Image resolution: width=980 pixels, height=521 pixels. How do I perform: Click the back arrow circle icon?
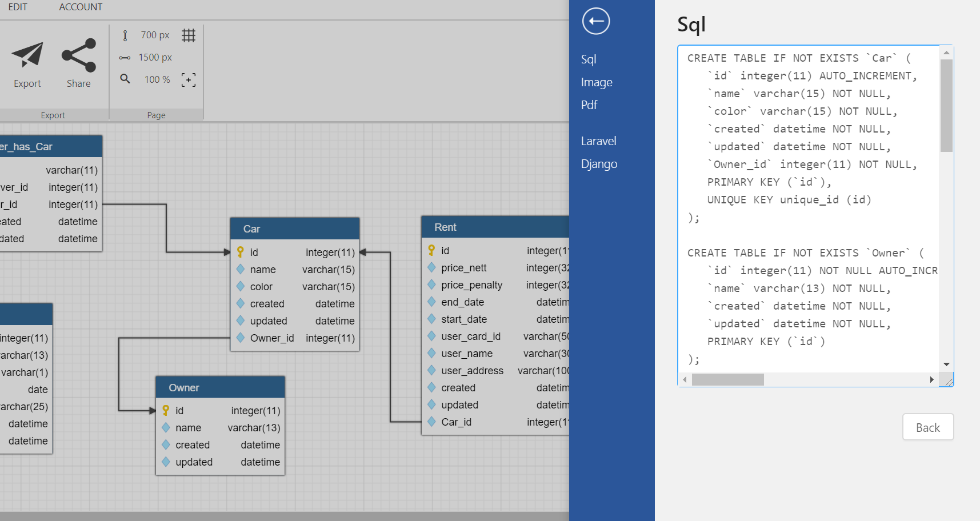tap(596, 22)
